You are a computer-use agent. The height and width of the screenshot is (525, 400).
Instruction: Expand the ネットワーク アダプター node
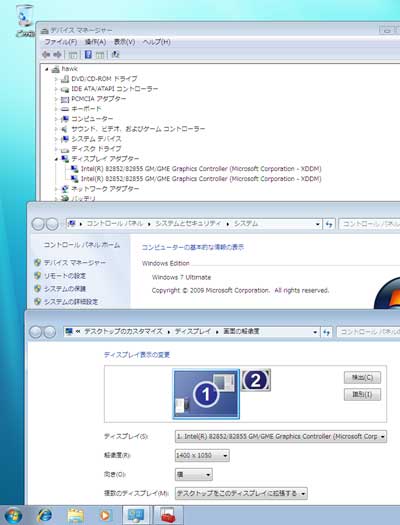tap(56, 189)
